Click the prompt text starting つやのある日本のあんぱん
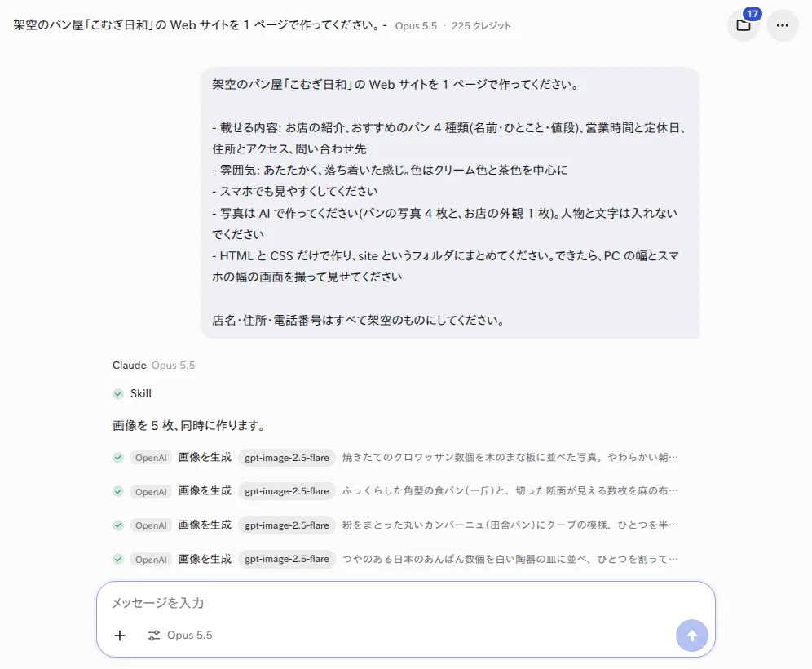 tap(510, 559)
